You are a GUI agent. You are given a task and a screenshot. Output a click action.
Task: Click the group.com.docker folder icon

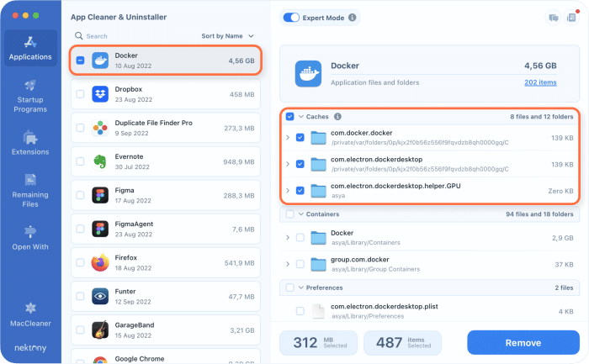(319, 264)
